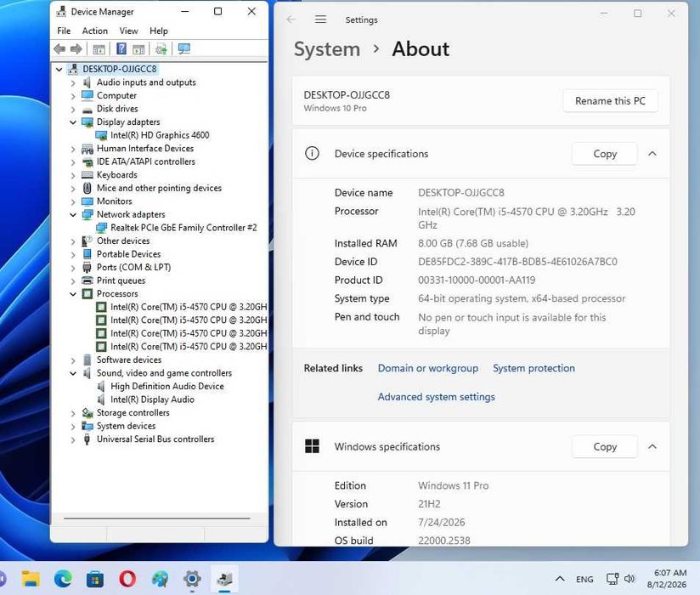Click Device Manager horizontal scrollbar

157,518
